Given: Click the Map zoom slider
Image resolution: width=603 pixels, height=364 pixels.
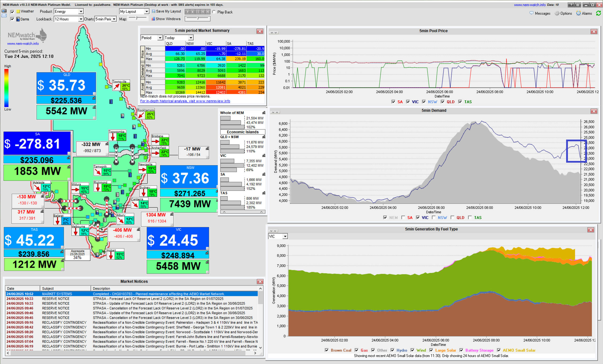Looking at the screenshot, I should tap(138, 18).
